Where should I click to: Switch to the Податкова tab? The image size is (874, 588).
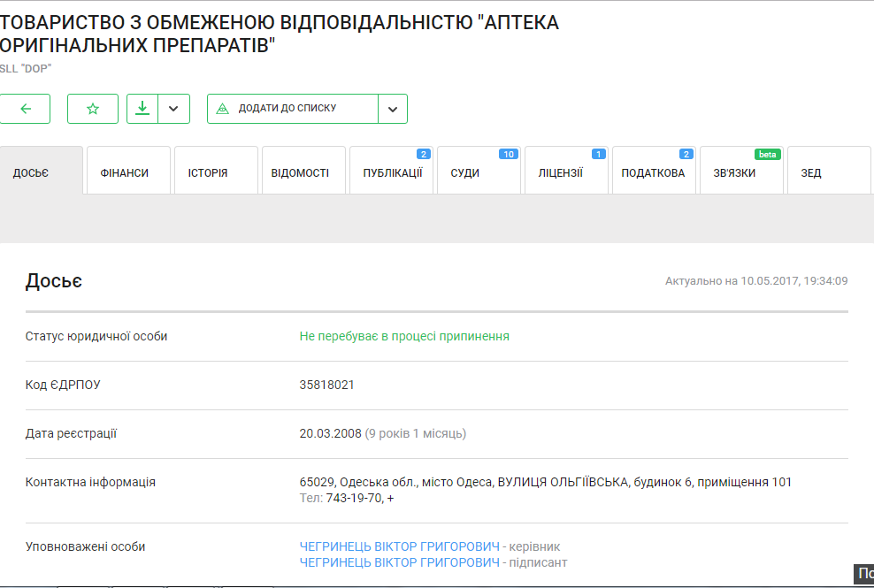click(x=653, y=172)
